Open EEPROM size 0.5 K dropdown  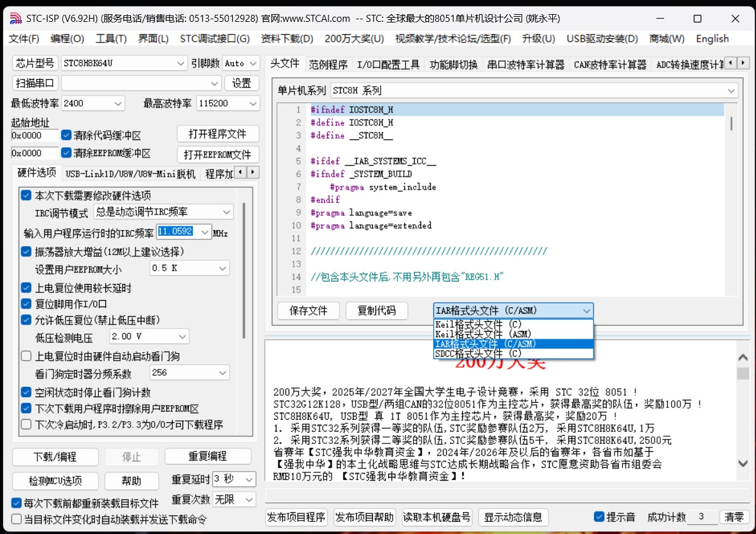(x=190, y=268)
